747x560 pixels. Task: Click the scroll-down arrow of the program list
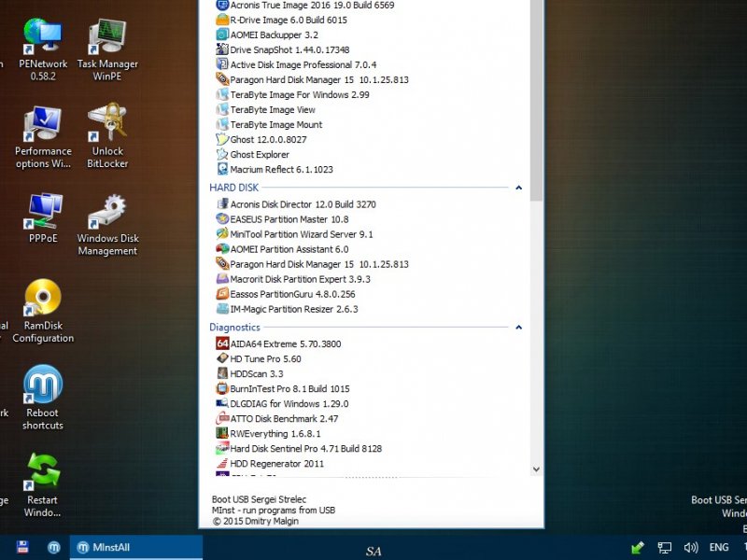[536, 469]
